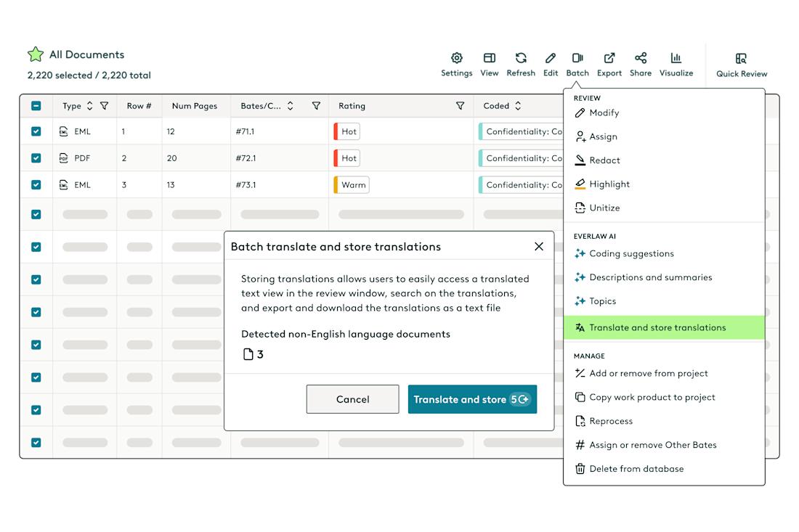This screenshot has height=532, width=799.
Task: Click the Hot rating tag for #72.1
Action: pyautogui.click(x=347, y=157)
